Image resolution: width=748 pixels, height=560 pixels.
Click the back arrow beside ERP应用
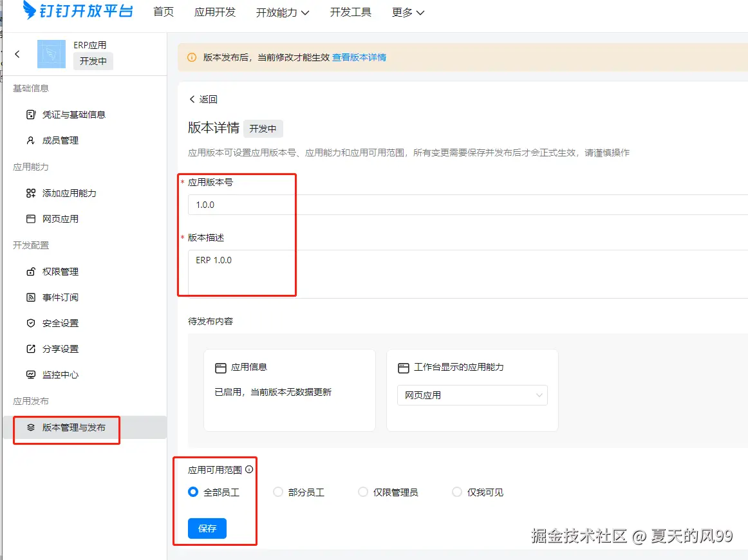17,54
